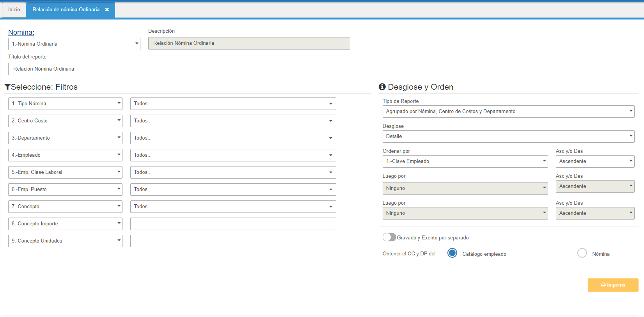Open Ascendente dropdown beside second Luego por
The height and width of the screenshot is (317, 644).
click(x=595, y=213)
